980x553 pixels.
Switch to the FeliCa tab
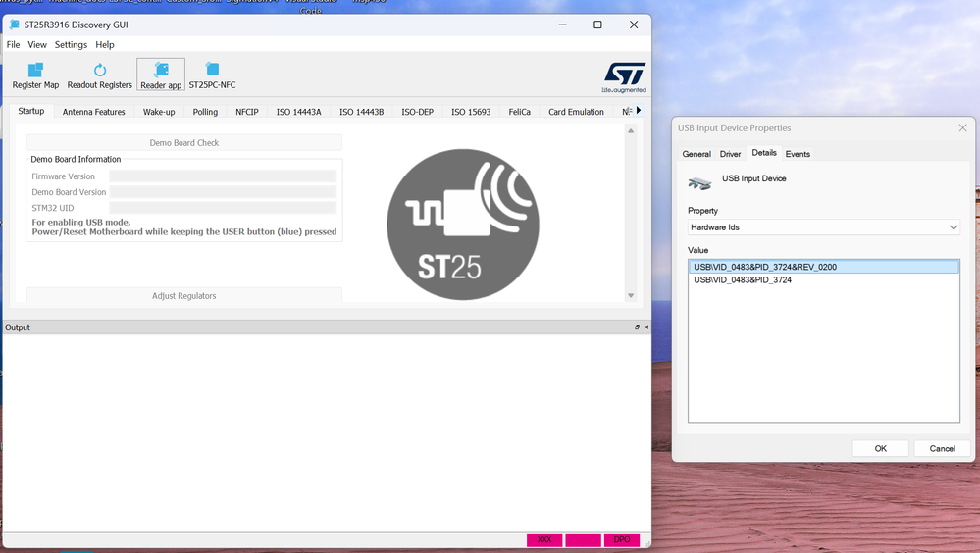(x=519, y=112)
